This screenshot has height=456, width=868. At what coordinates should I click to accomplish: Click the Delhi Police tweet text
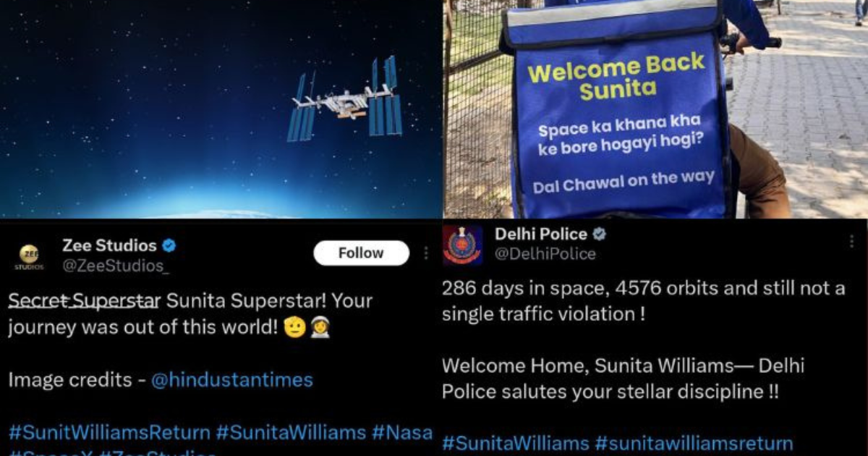click(x=644, y=340)
